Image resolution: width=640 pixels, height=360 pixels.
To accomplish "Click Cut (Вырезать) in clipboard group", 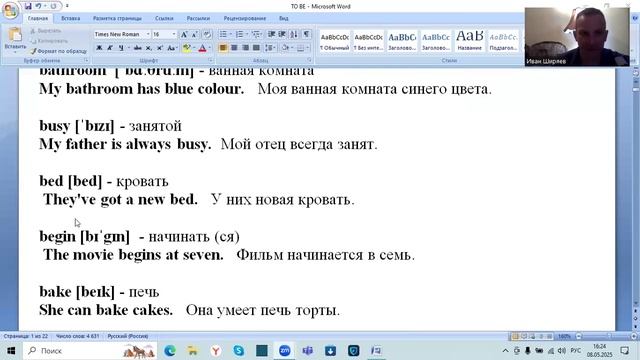I will [x=46, y=31].
